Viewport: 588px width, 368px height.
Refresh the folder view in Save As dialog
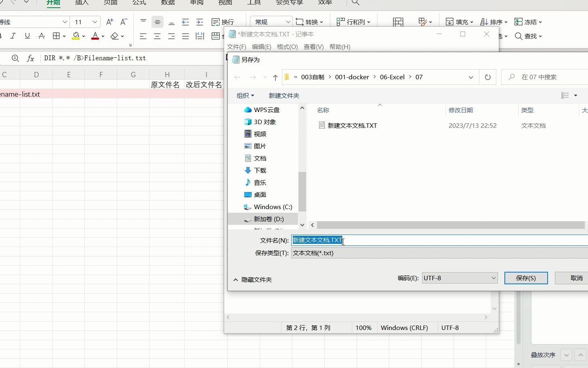pyautogui.click(x=487, y=77)
